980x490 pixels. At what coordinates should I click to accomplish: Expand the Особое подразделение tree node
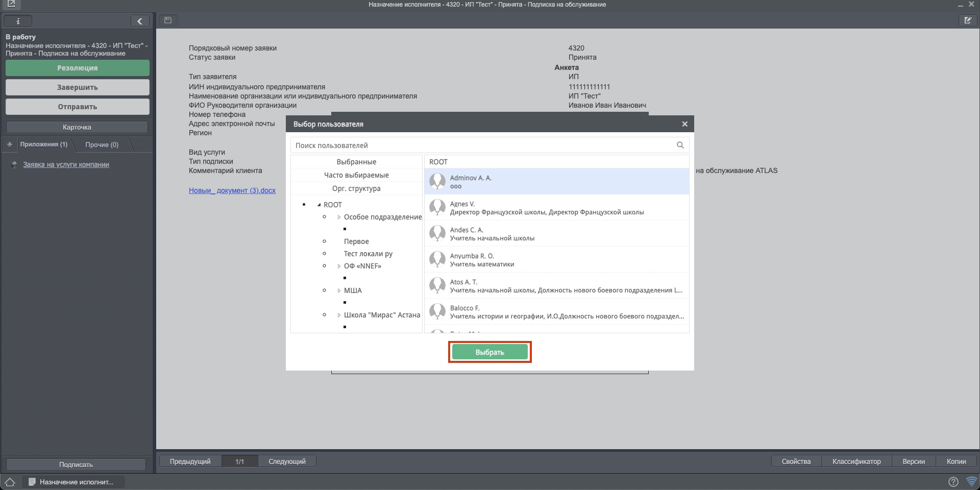tap(339, 217)
